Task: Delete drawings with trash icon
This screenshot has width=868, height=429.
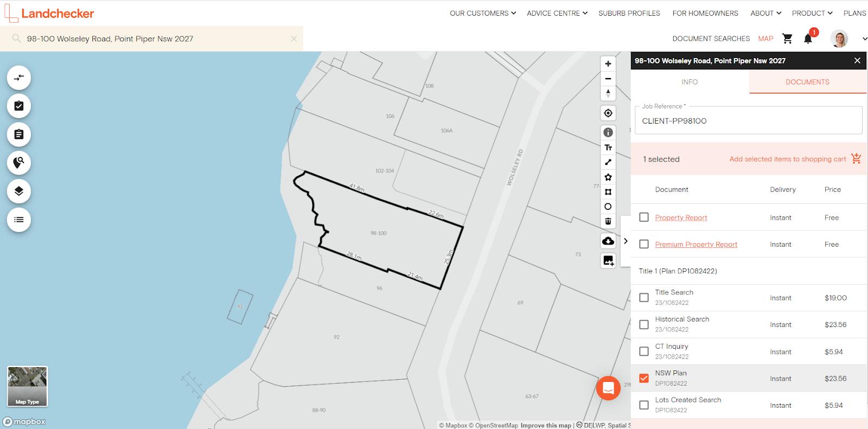Action: (608, 221)
